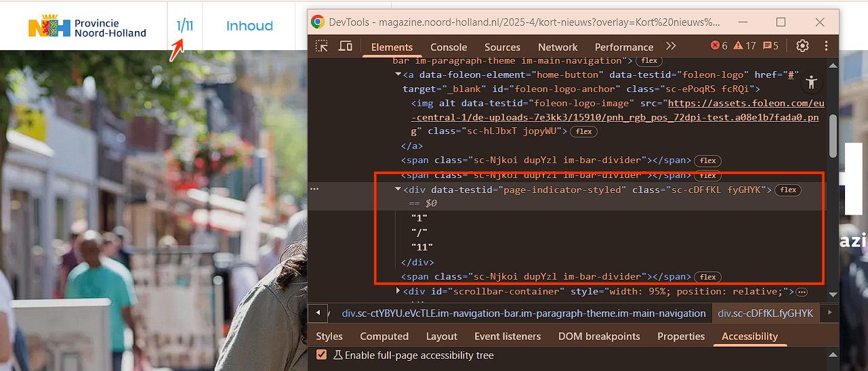The image size is (868, 371).
Task: Click the red error count icon
Action: 719,46
